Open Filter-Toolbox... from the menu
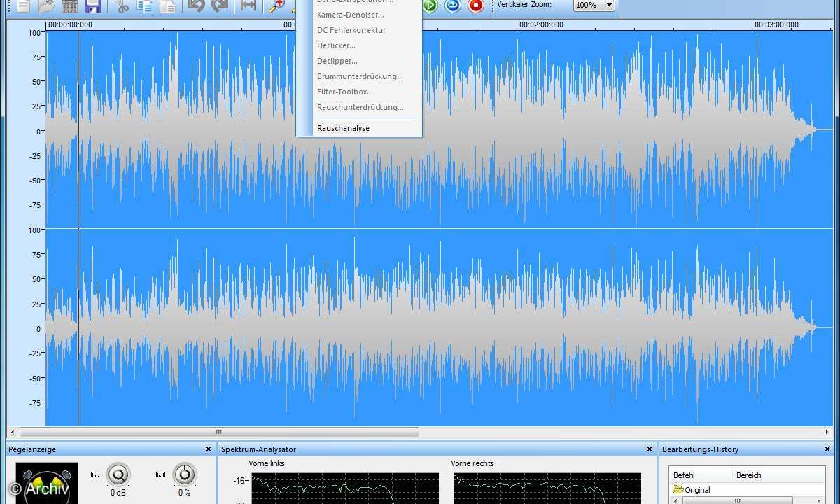Screen dimensions: 840x504 345,92
